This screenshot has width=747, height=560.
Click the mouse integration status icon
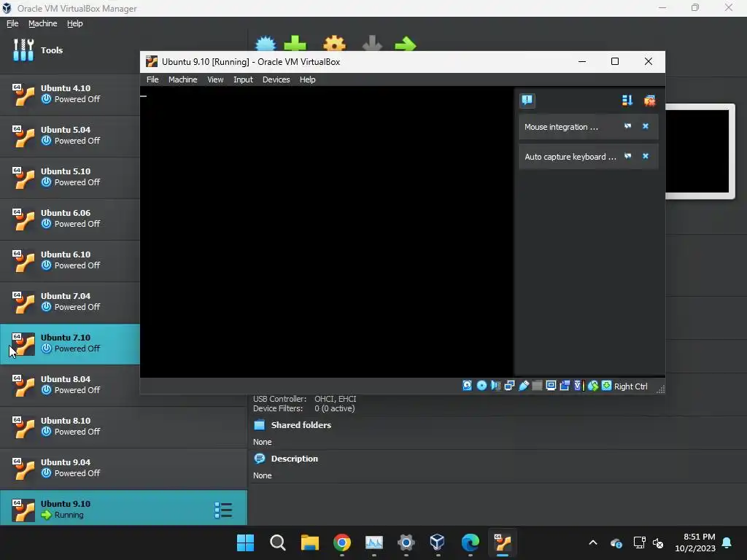pos(592,386)
